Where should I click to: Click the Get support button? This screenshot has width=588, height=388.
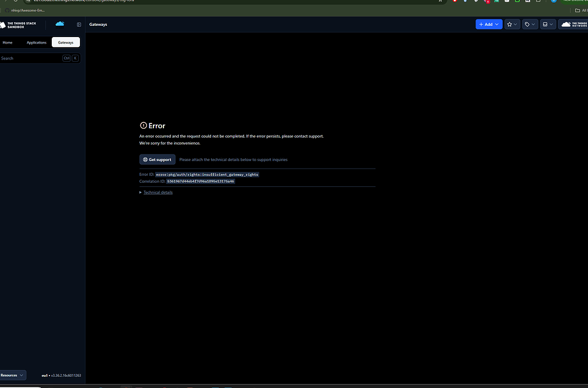[157, 160]
